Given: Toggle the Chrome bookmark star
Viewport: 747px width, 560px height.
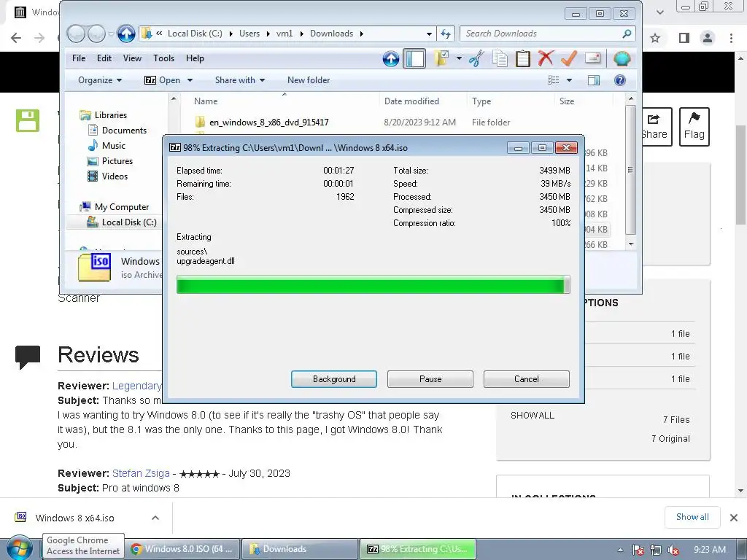Looking at the screenshot, I should (655, 38).
